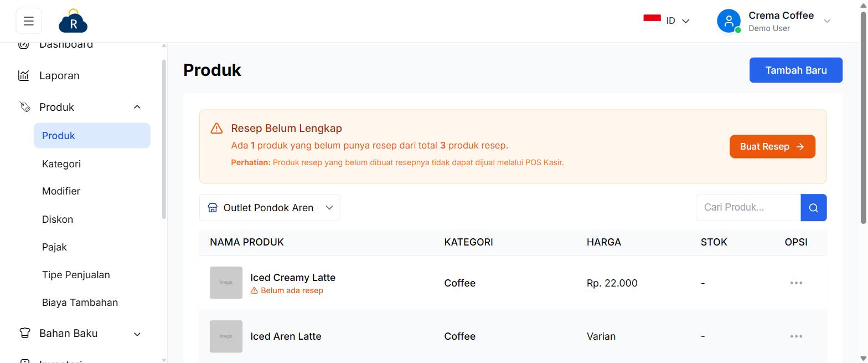Open the user avatar icon

(x=728, y=21)
